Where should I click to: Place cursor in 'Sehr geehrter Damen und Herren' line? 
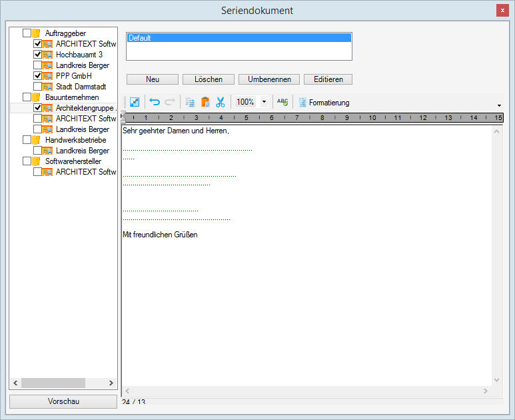pyautogui.click(x=176, y=131)
